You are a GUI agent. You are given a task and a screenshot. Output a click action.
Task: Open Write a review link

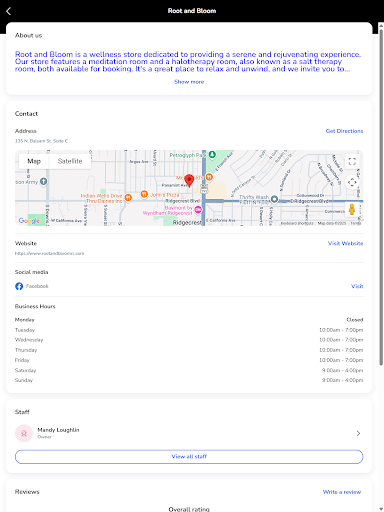click(x=342, y=492)
